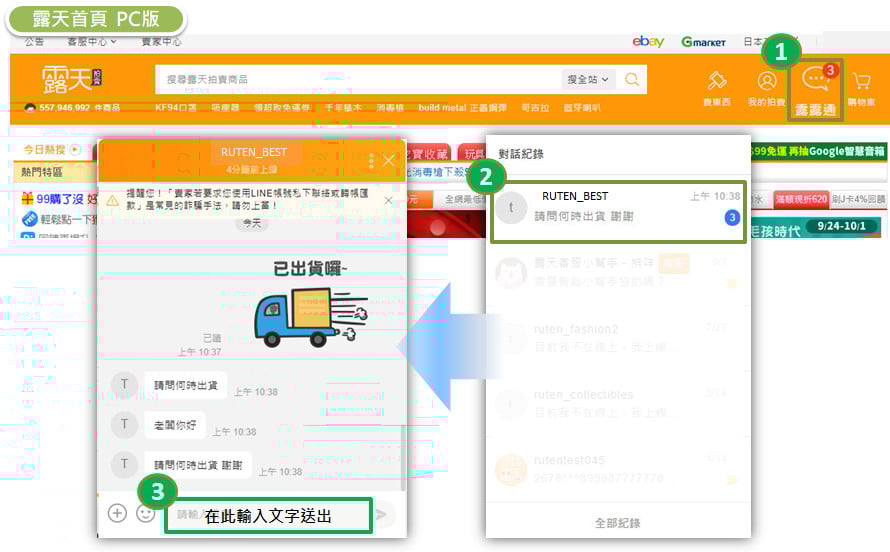Click the Ruten 露天 logo
Viewport: 890px width, 552px height.
tap(72, 78)
